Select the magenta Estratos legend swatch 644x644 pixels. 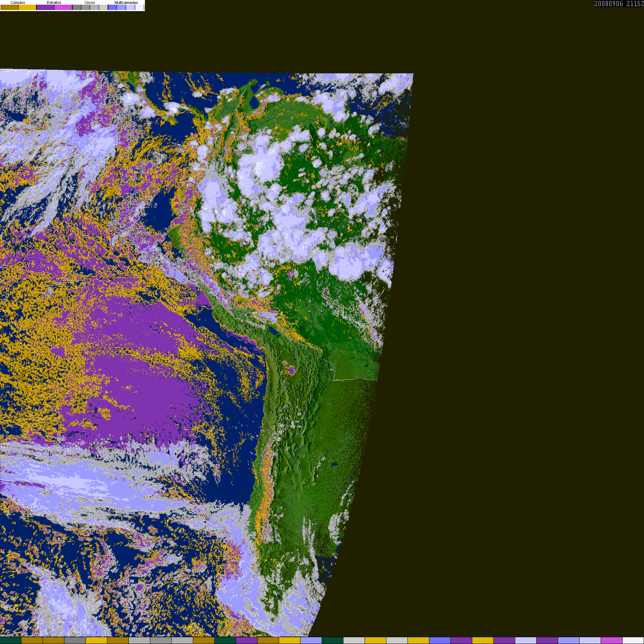pos(63,7)
